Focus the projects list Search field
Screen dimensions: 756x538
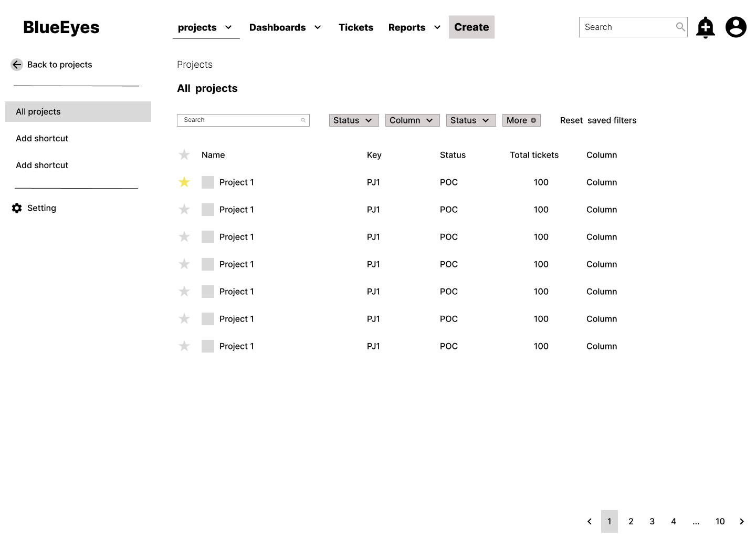coord(239,120)
